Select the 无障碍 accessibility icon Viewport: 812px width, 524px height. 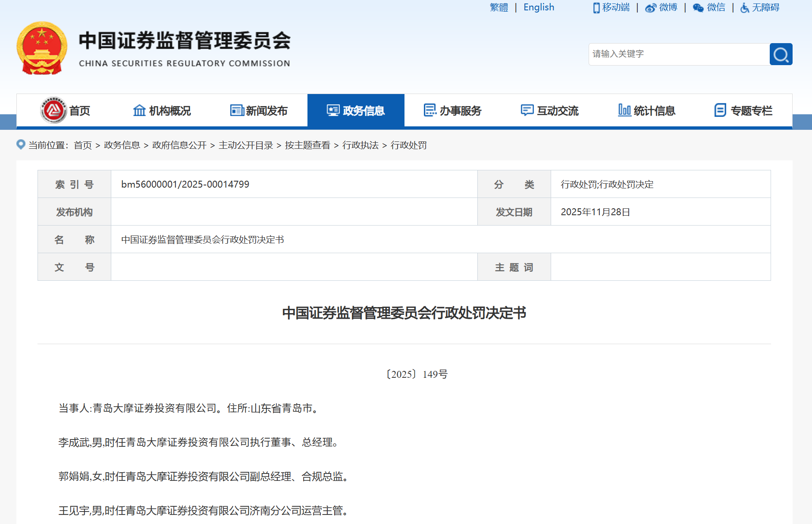coord(744,8)
